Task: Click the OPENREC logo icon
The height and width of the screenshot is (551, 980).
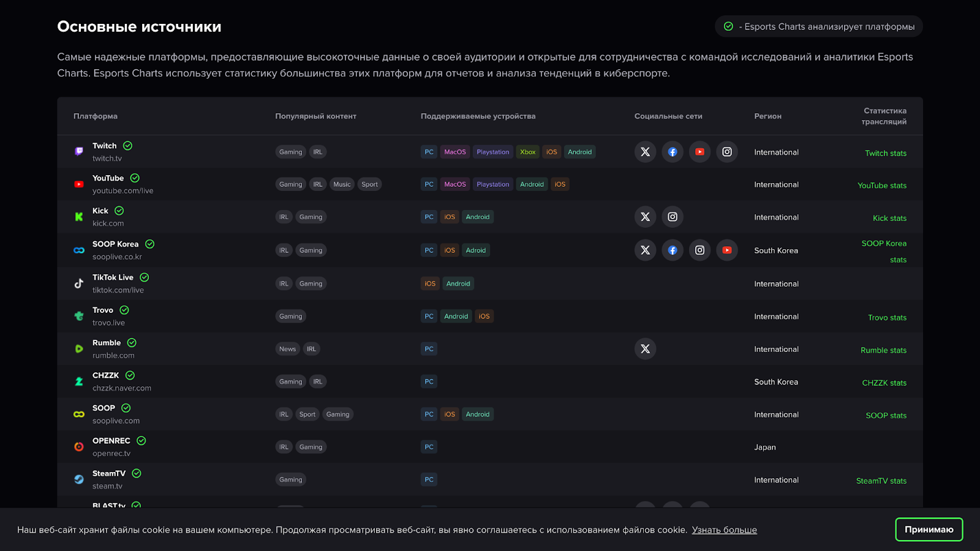Action: tap(79, 447)
